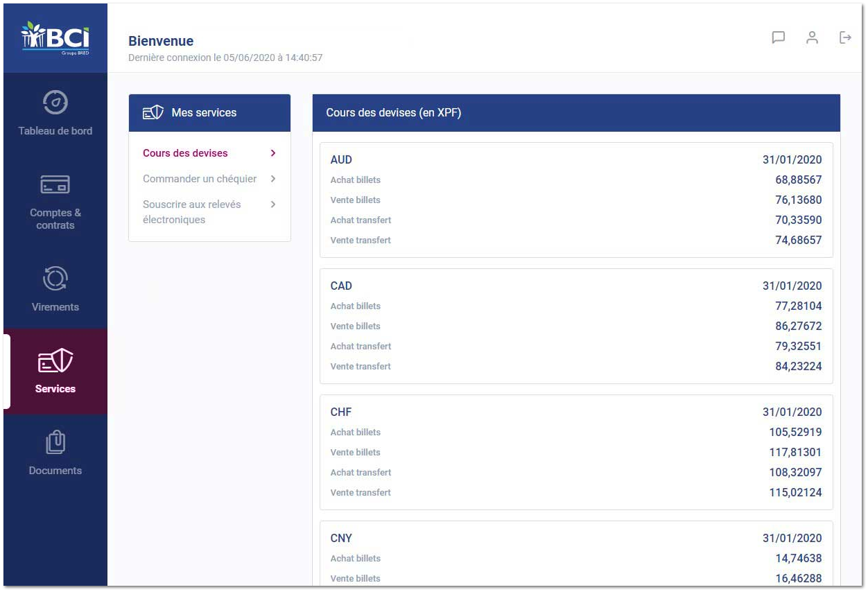Click the CHF Vente transfert value 115,02124
The width and height of the screenshot is (868, 592).
tap(796, 492)
